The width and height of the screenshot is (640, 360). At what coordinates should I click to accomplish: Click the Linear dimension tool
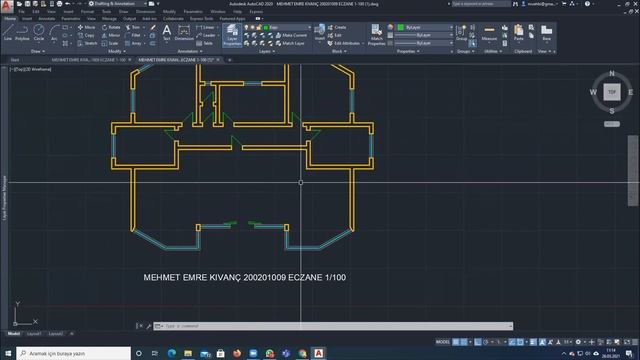pos(205,27)
